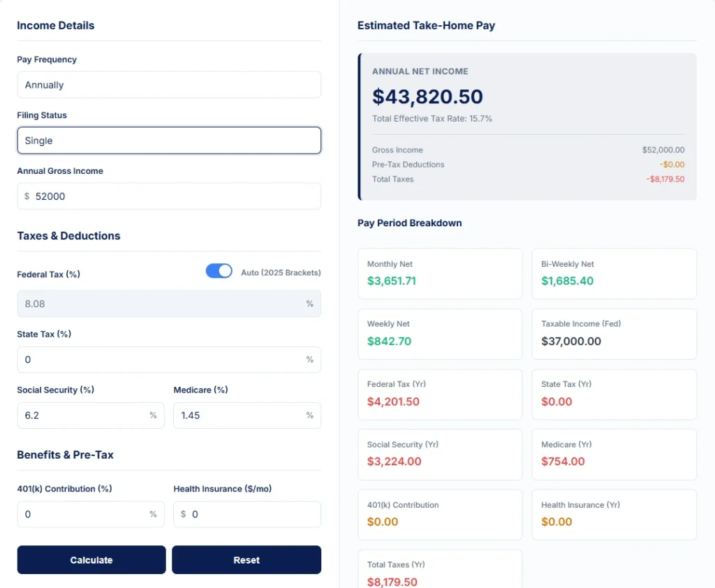Image resolution: width=715 pixels, height=588 pixels.
Task: Click the Federal Tax (Yr) card
Action: tap(440, 394)
